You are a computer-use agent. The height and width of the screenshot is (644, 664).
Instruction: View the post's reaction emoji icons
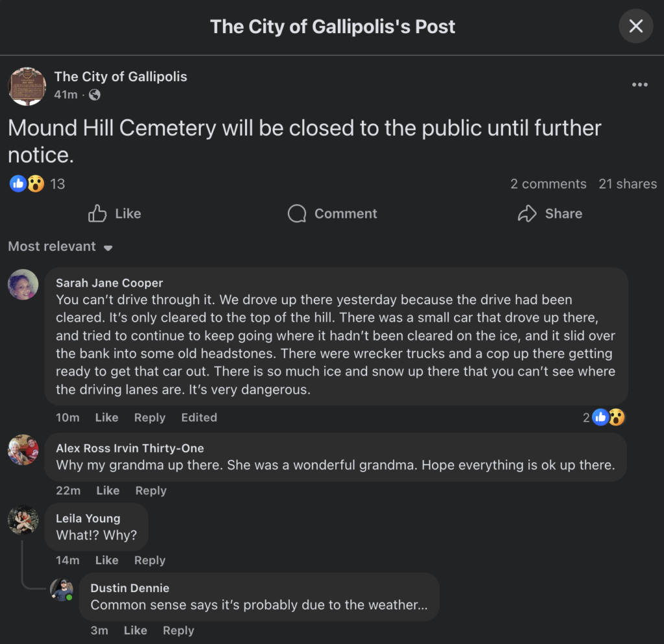click(x=27, y=184)
